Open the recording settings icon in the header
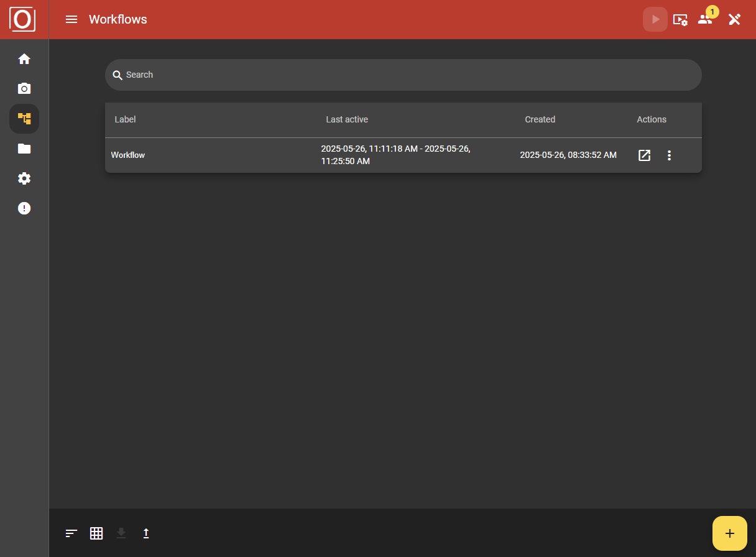Screen dimensions: 756x557 [x=681, y=19]
